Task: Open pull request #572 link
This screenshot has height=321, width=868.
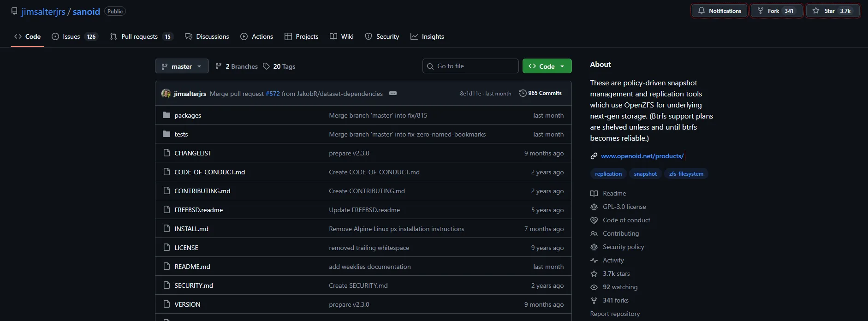Action: (x=273, y=94)
